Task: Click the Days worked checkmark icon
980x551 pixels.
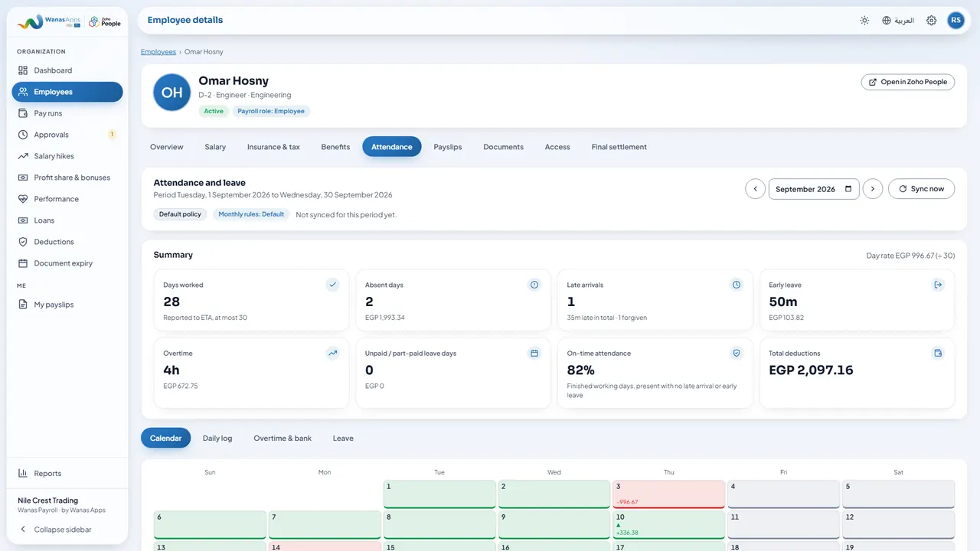Action: (332, 285)
